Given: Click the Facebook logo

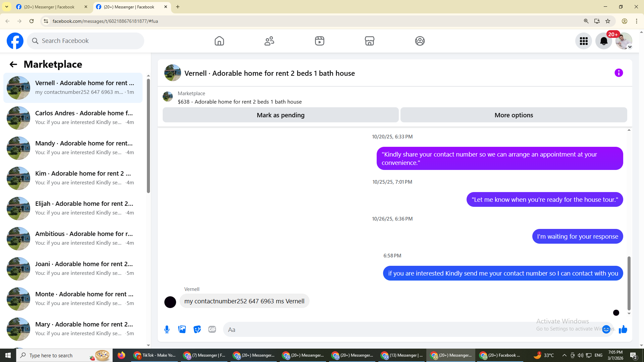Looking at the screenshot, I should [x=15, y=41].
